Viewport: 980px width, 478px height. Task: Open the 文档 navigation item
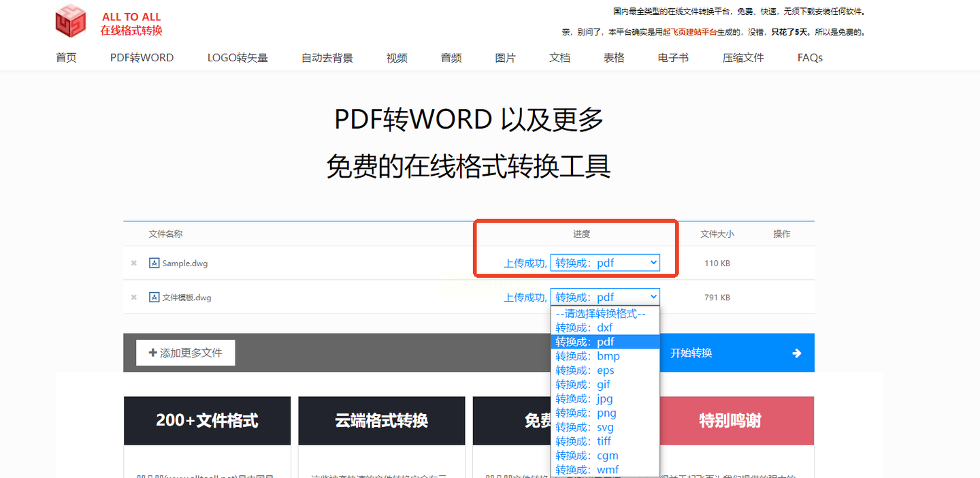coord(559,58)
